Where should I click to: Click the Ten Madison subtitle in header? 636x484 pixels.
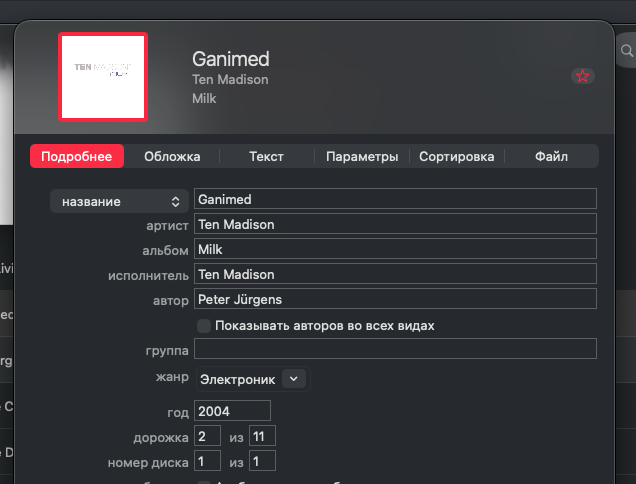coord(230,80)
